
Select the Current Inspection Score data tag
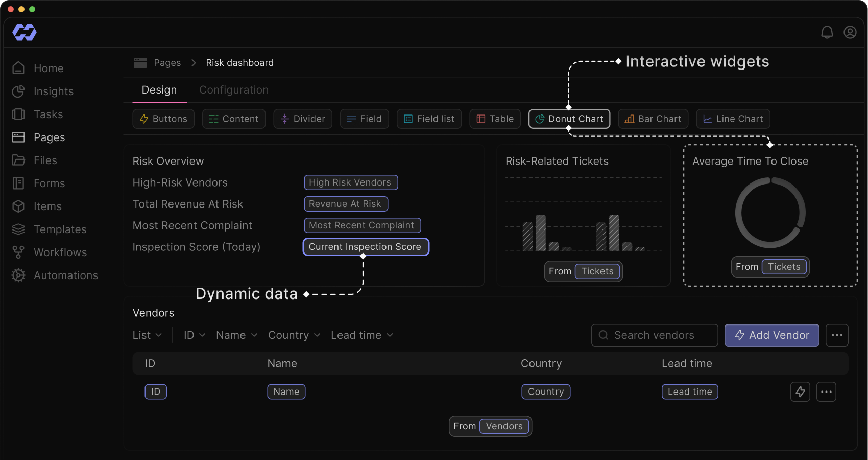(365, 247)
